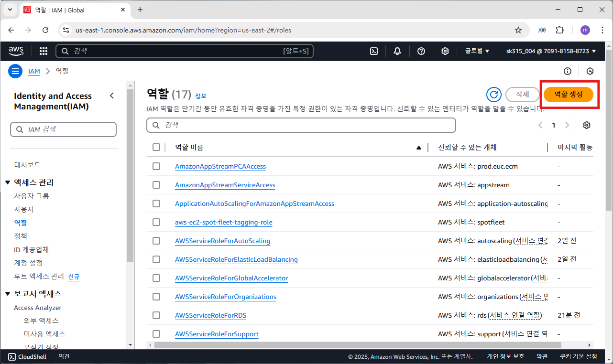This screenshot has height=364, width=613.
Task: Open 정책 in the sidebar
Action: (x=21, y=236)
